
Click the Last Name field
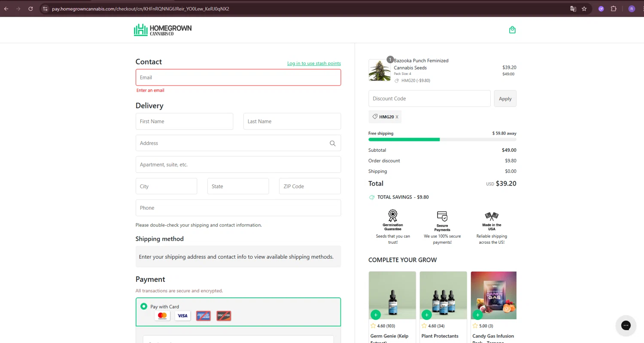(x=292, y=121)
